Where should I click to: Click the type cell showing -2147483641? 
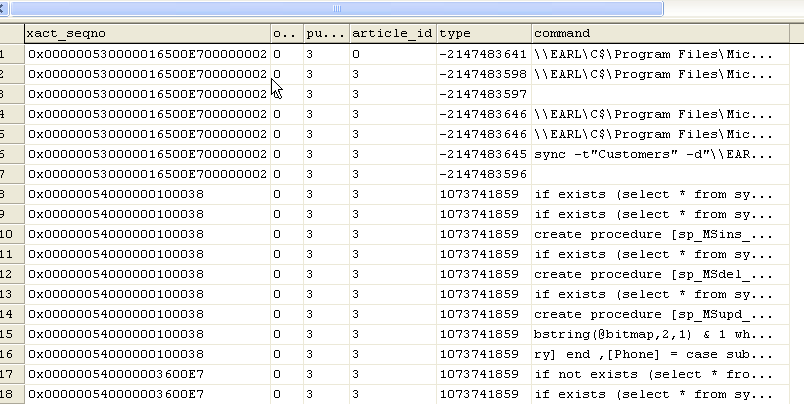tap(482, 54)
